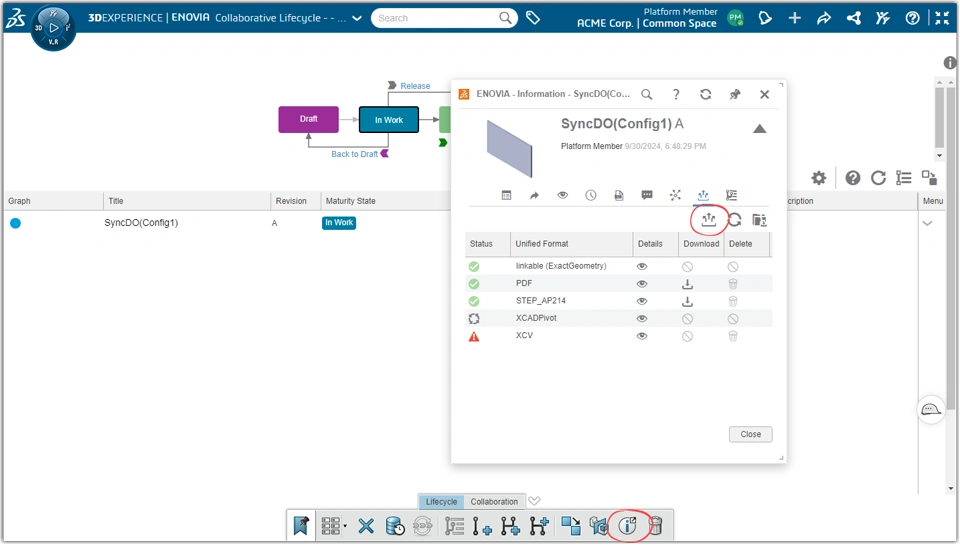
Task: Open the collaboration network icon in top bar
Action: [853, 18]
